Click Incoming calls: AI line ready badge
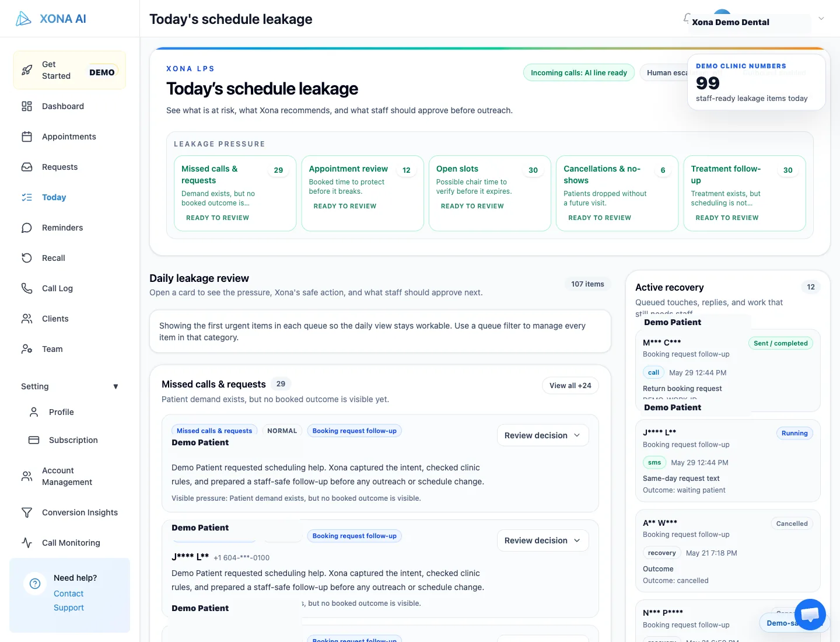Viewport: 840px width, 642px height. (579, 73)
